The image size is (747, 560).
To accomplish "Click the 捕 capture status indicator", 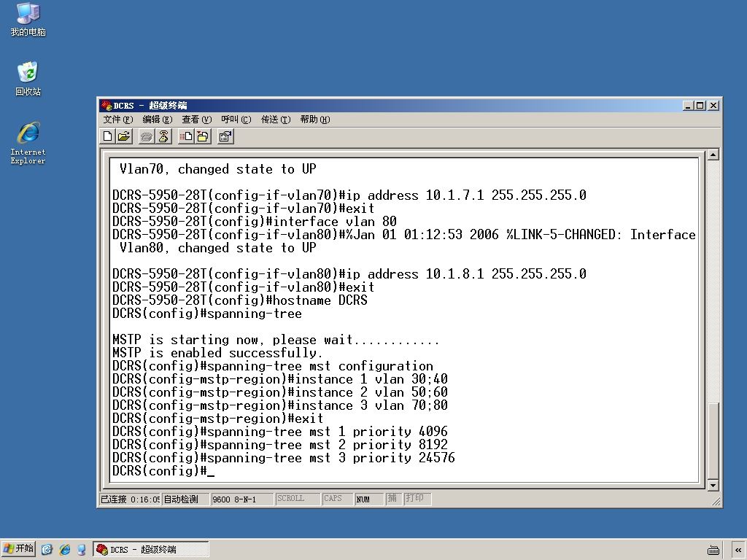I will [x=393, y=499].
